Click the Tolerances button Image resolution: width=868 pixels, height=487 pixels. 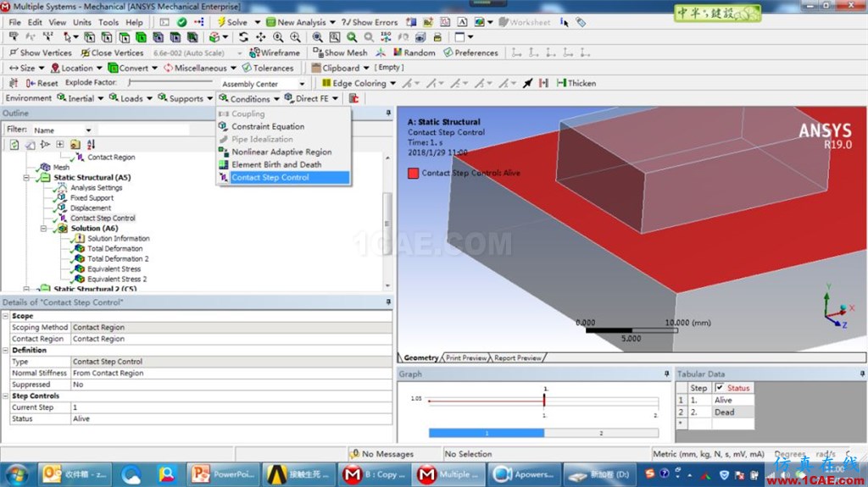click(267, 68)
